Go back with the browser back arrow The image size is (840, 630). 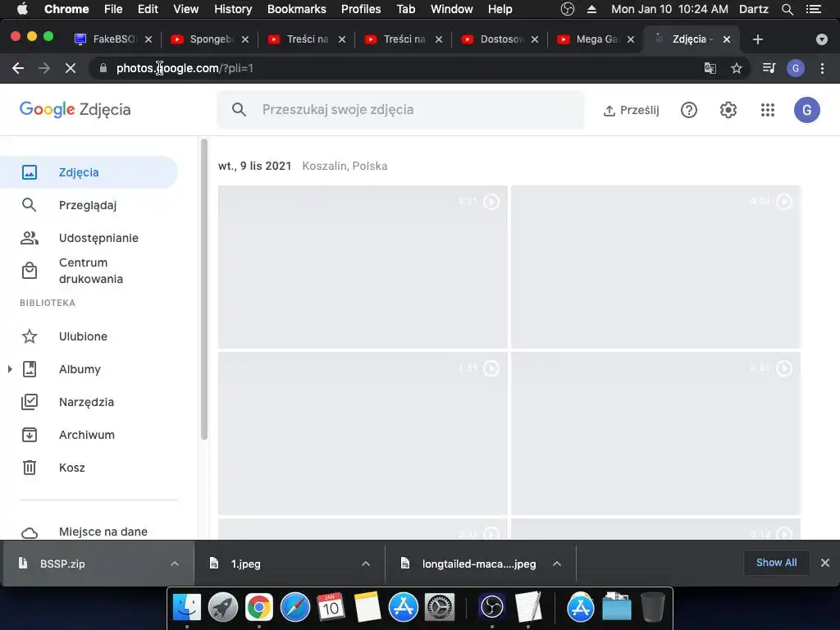pos(18,68)
